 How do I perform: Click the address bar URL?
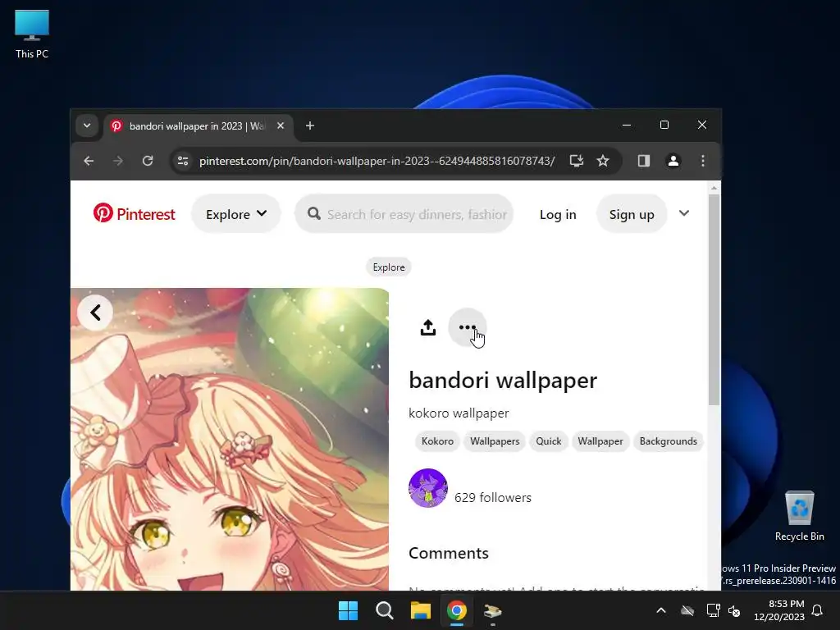tap(377, 161)
